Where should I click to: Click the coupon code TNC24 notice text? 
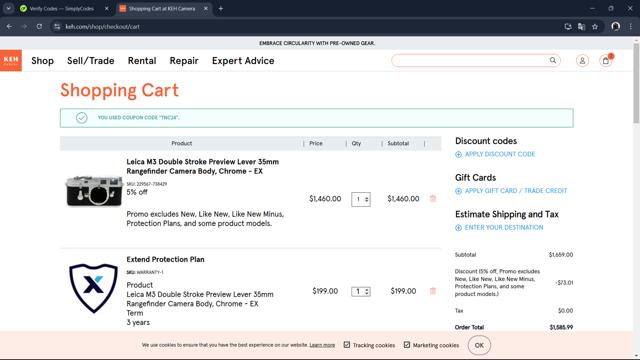pyautogui.click(x=138, y=118)
